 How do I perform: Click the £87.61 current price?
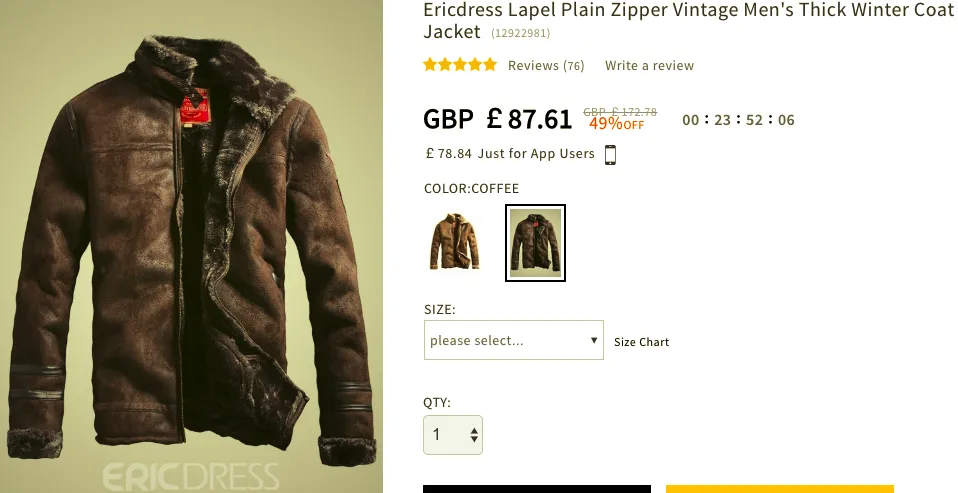click(529, 120)
